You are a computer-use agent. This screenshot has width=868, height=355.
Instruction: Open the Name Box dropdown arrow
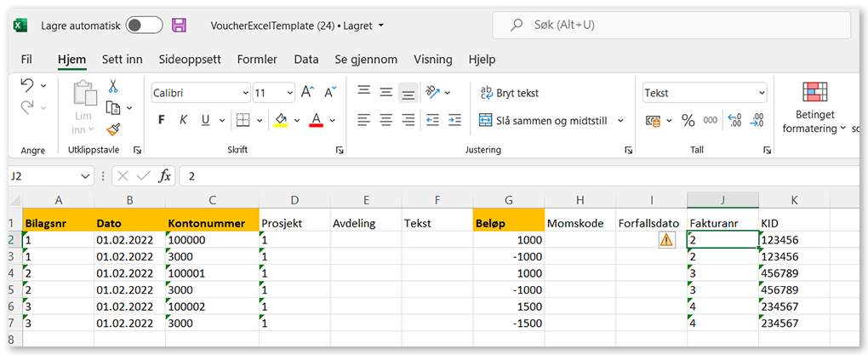85,176
